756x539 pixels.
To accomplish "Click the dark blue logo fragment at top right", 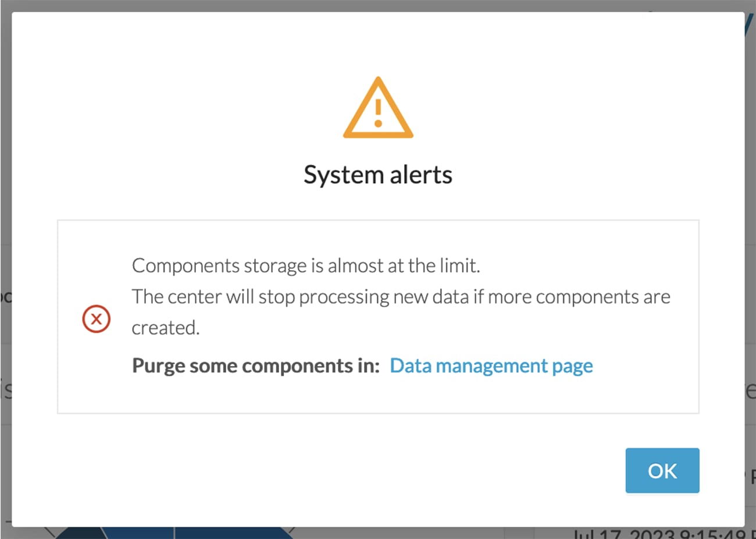I will (749, 23).
